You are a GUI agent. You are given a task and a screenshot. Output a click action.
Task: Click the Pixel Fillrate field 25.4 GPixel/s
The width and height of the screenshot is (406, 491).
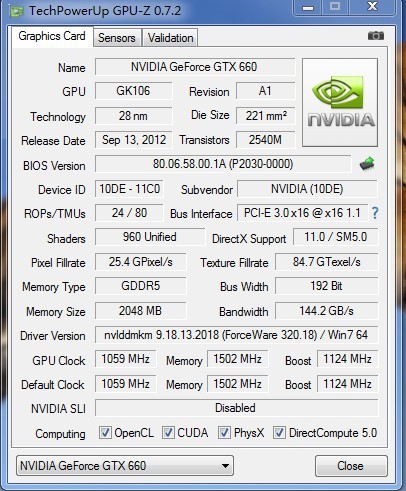click(141, 262)
